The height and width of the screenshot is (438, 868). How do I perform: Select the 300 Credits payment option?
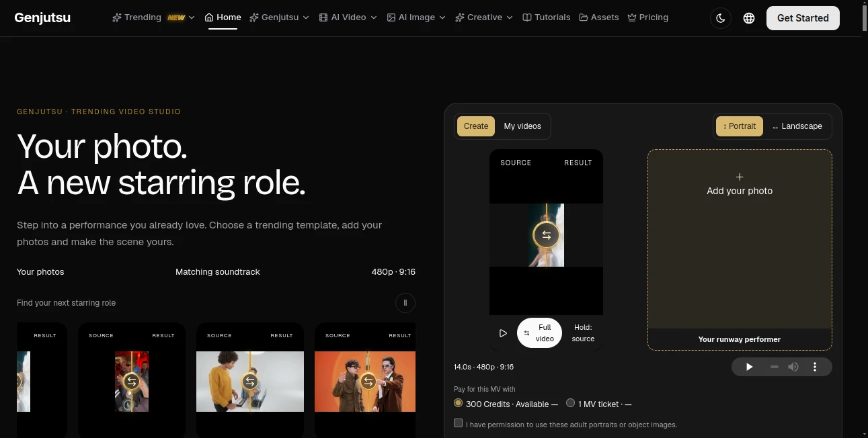[459, 403]
